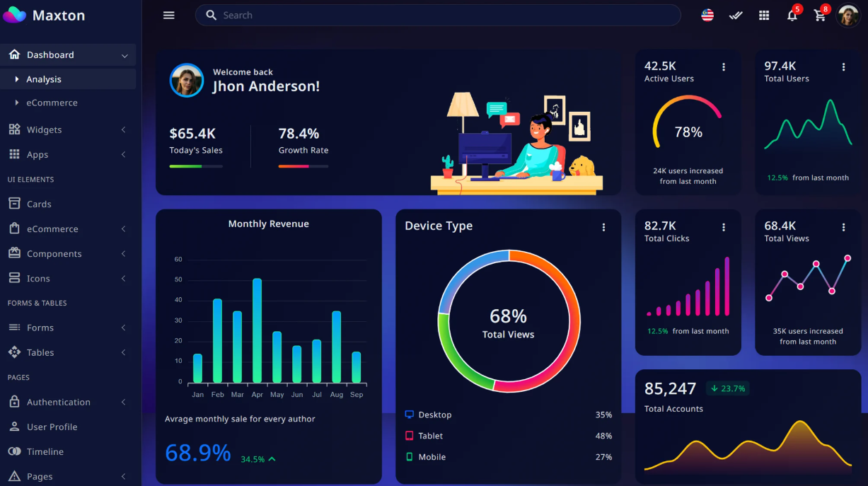The width and height of the screenshot is (868, 486).
Task: Click the Today's Sales progress bar
Action: [196, 166]
